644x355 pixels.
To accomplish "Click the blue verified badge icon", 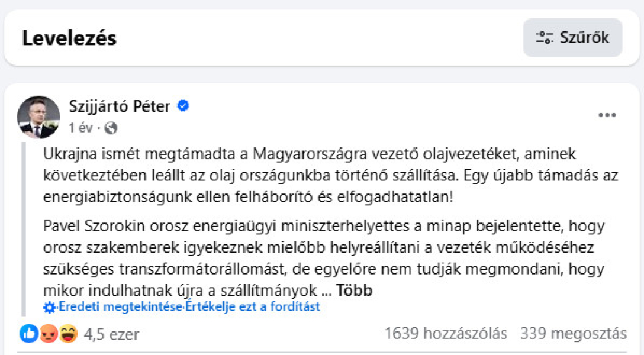I will [x=183, y=106].
